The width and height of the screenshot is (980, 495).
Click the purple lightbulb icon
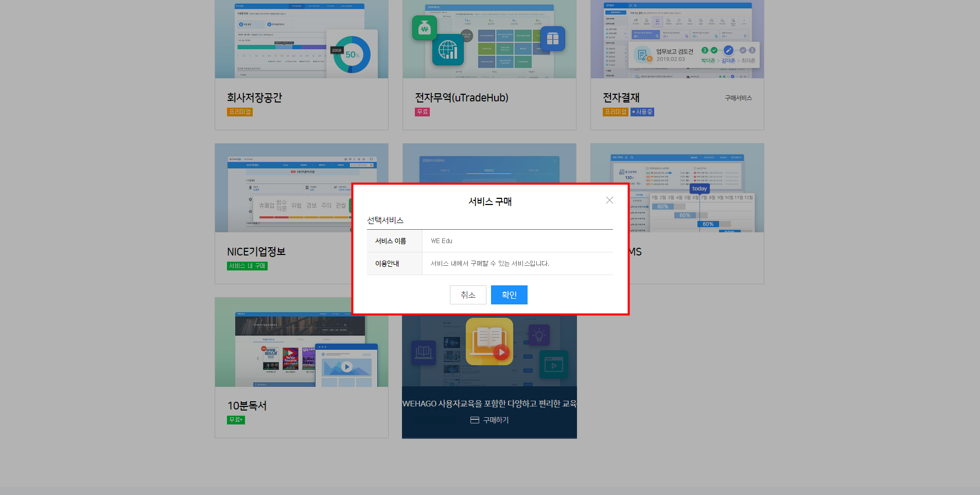[x=539, y=335]
